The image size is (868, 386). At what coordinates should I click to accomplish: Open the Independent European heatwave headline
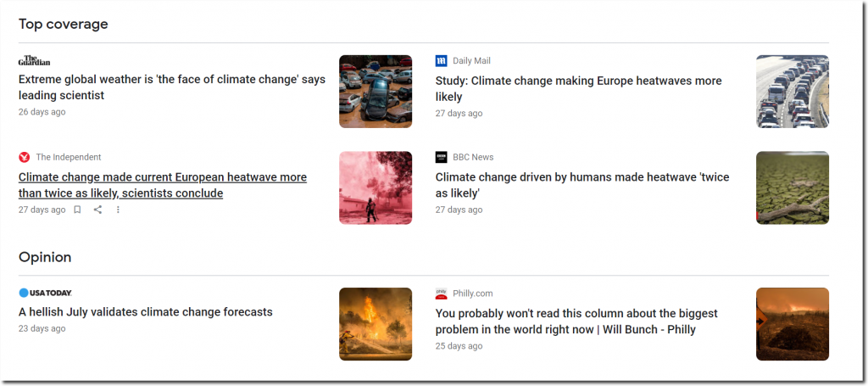pos(162,185)
